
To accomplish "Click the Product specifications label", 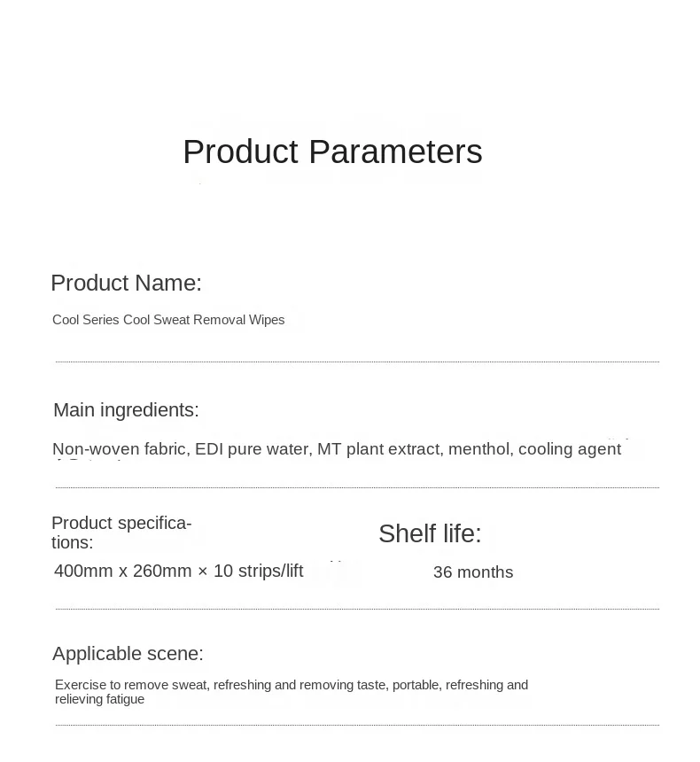I will (121, 533).
